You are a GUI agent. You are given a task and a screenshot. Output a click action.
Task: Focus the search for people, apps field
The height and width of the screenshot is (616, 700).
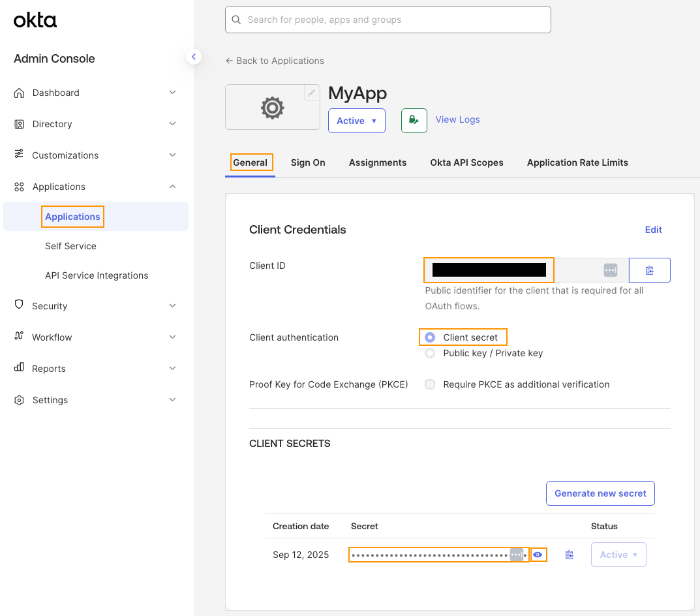point(388,20)
